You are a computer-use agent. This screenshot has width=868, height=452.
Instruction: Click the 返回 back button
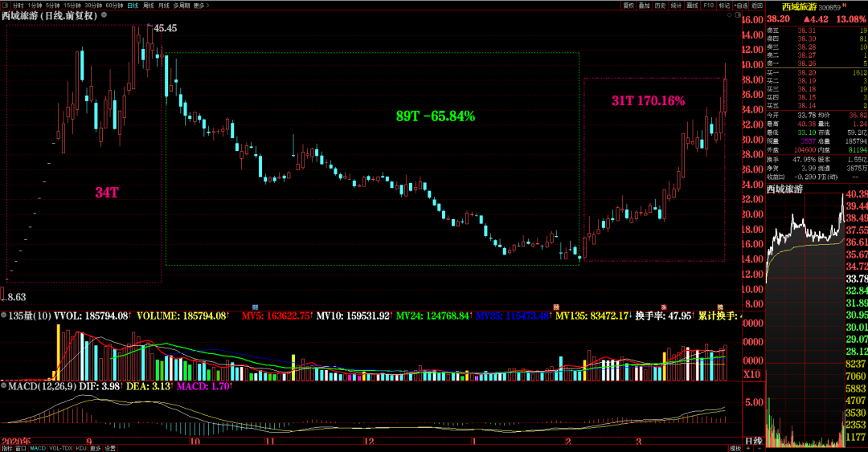(757, 6)
